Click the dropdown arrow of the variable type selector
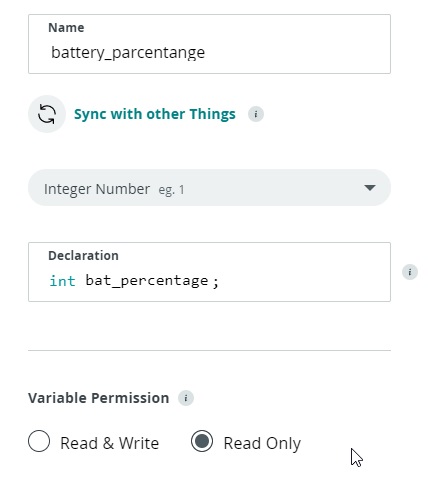The width and height of the screenshot is (446, 484). tap(370, 188)
